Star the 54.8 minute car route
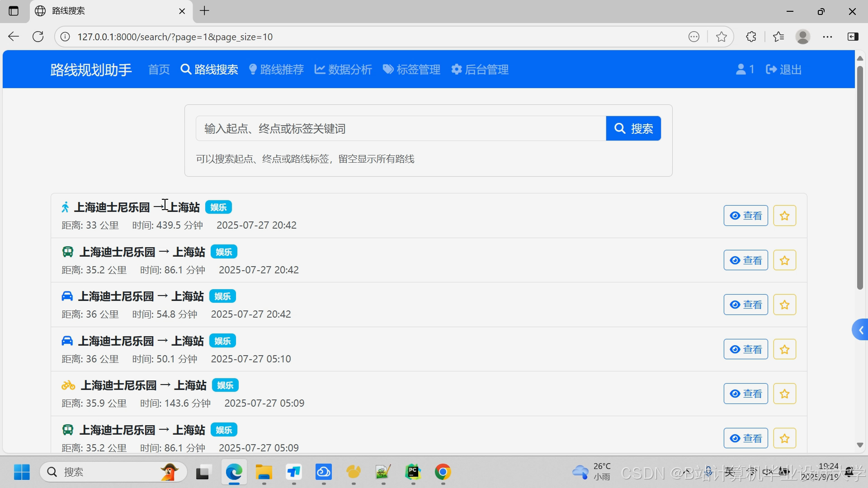The height and width of the screenshot is (488, 868). 784,305
